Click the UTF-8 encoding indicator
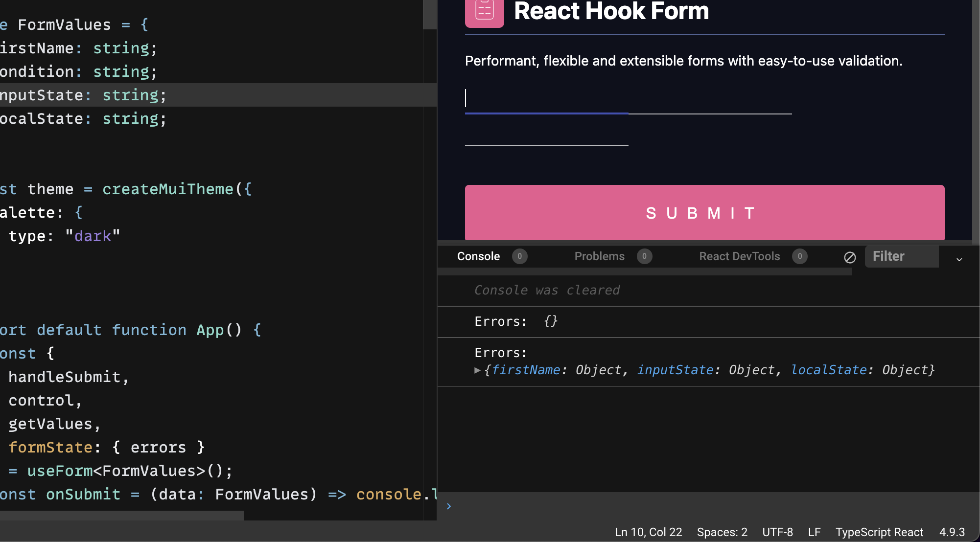 point(777,532)
